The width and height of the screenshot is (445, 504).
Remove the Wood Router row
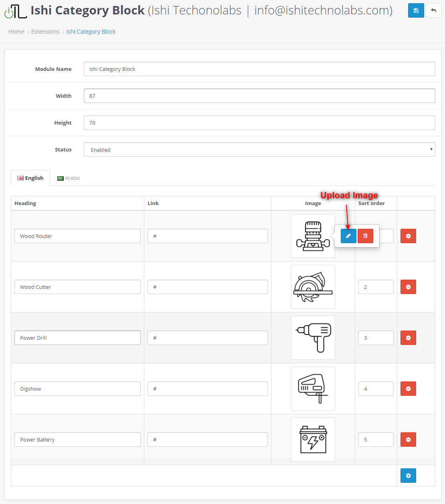(x=408, y=236)
